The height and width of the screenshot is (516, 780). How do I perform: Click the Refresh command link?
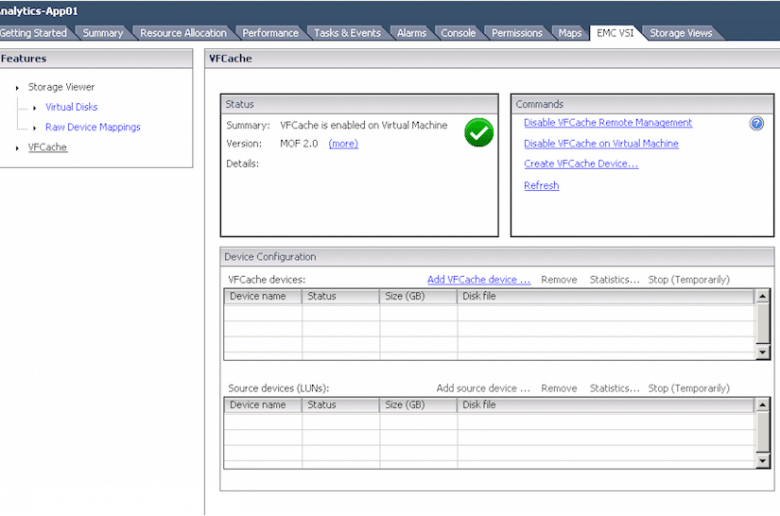[541, 185]
